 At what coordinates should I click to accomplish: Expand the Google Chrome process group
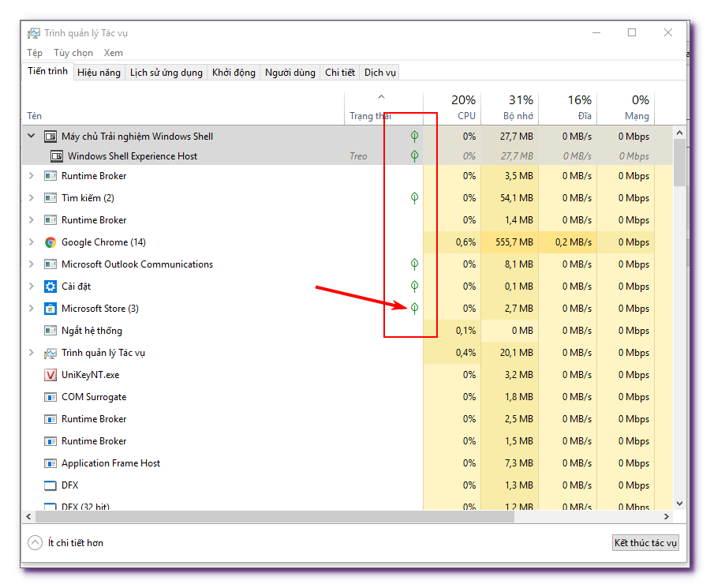click(31, 242)
